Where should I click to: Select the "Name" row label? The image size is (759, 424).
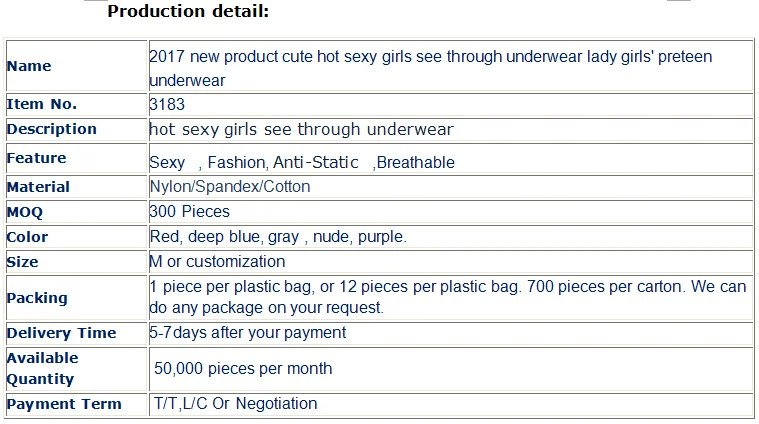pos(29,66)
